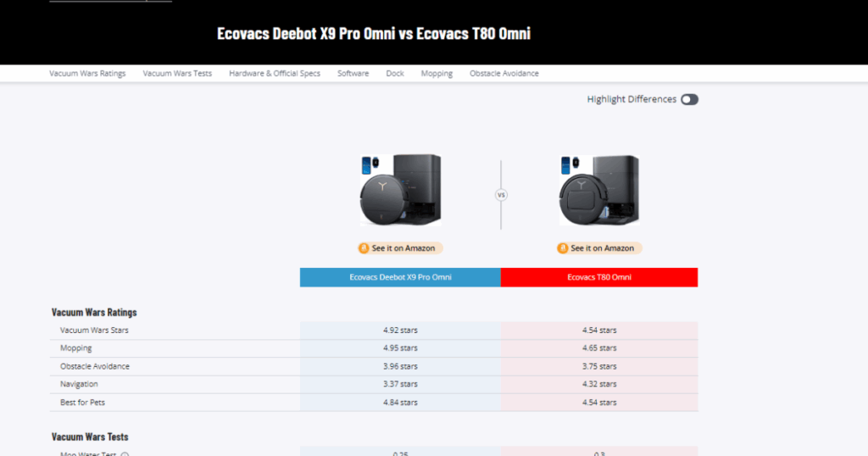Click the Vacuum Wars Tests section heading
The image size is (868, 456).
click(x=90, y=437)
